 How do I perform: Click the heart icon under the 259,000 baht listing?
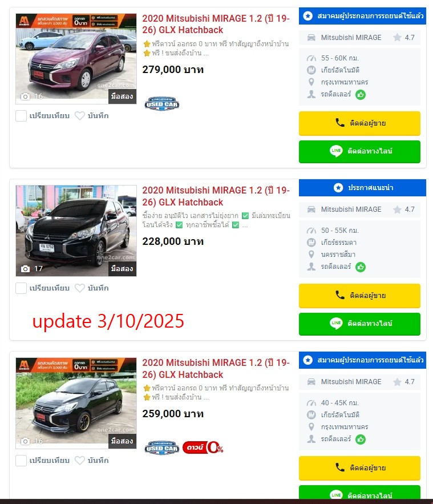[x=80, y=460]
